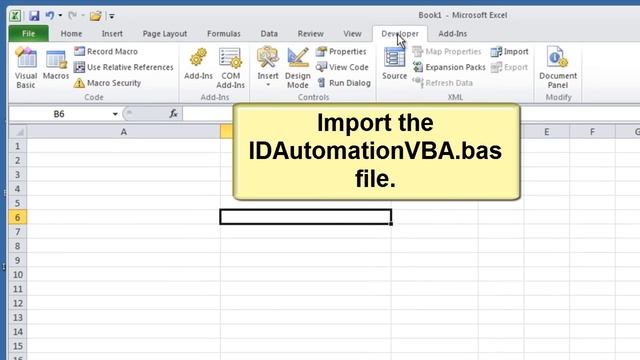Open the Visual Basic editor

(26, 68)
